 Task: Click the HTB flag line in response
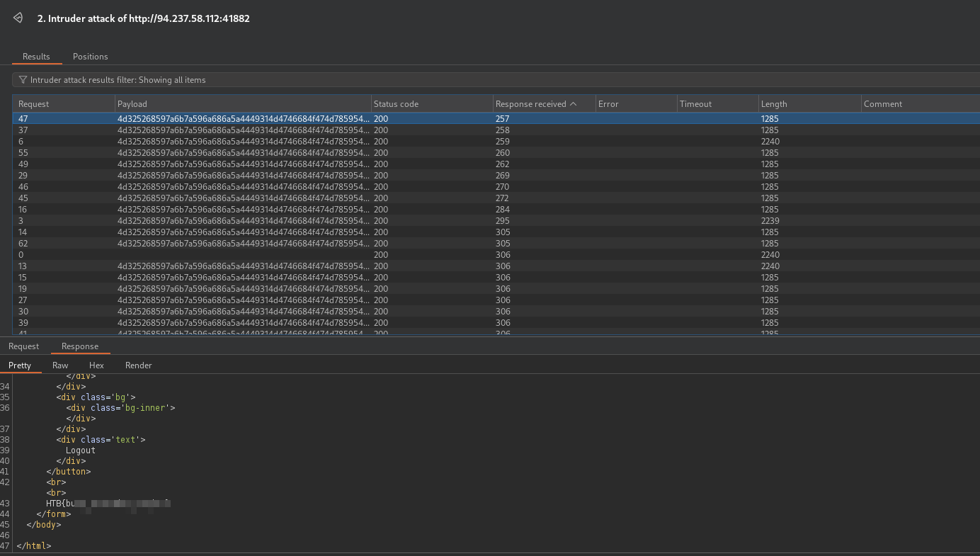click(x=108, y=504)
